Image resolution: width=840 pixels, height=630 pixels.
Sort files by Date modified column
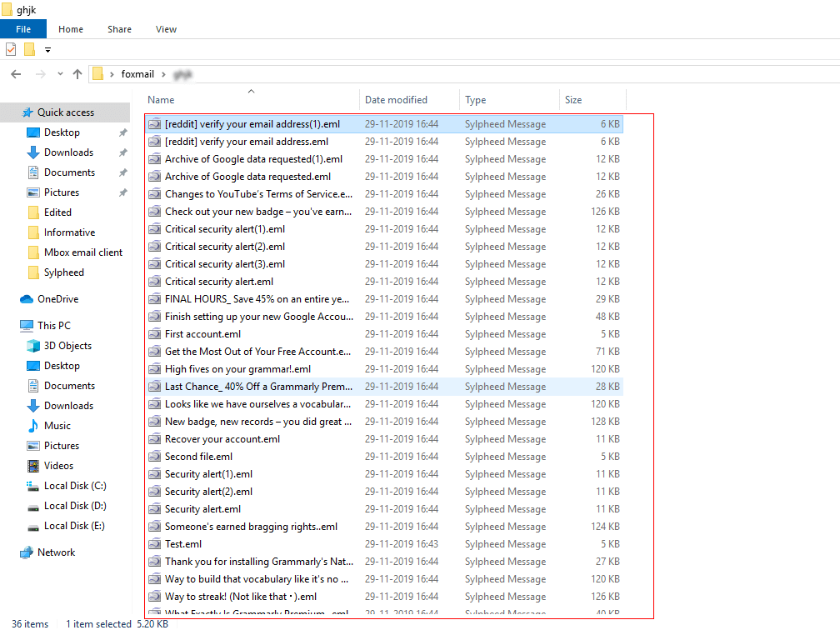pos(396,100)
